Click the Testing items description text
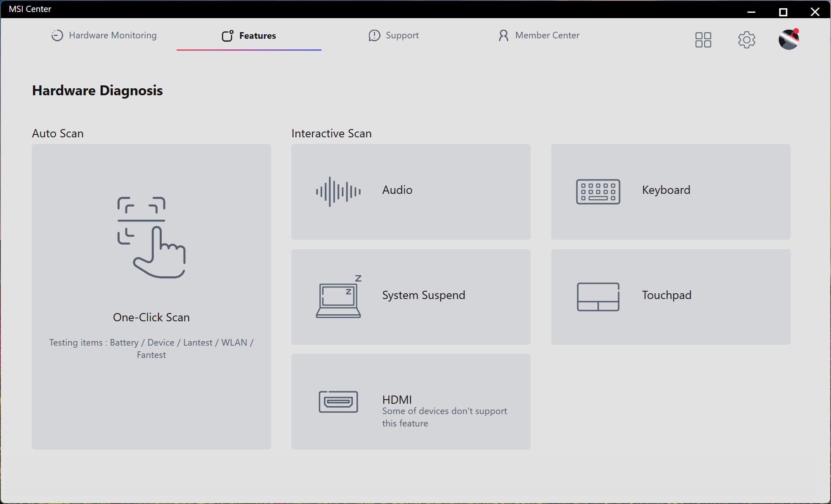Image resolution: width=831 pixels, height=504 pixels. coord(151,349)
